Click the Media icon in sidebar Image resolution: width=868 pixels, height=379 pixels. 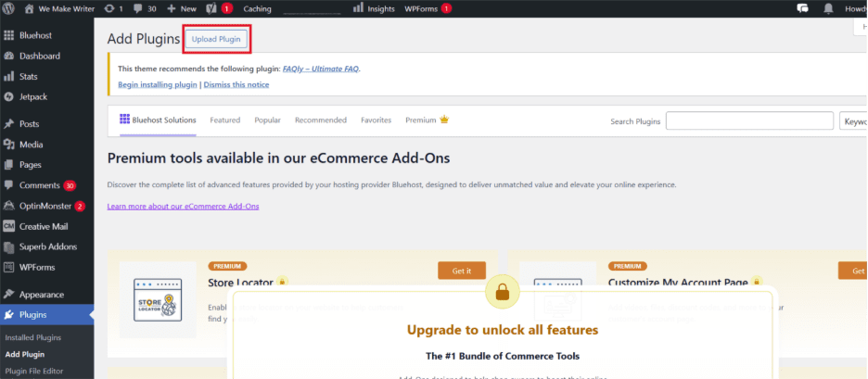9,145
